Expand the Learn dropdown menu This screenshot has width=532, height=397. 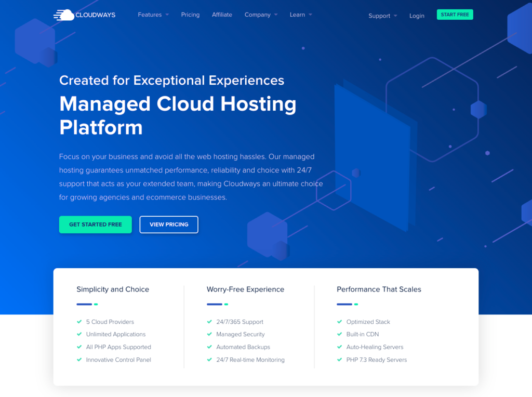click(x=301, y=15)
